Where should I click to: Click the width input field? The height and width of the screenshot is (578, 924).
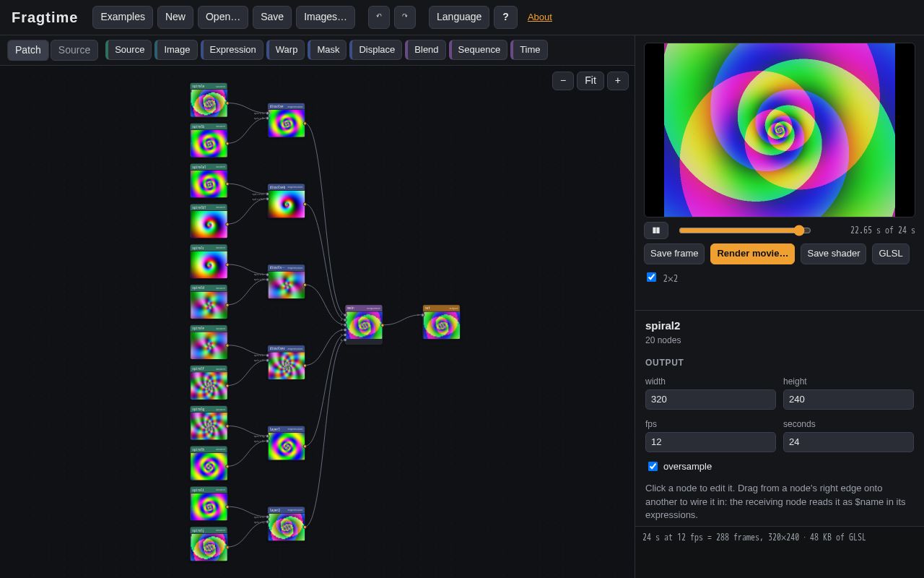710,400
